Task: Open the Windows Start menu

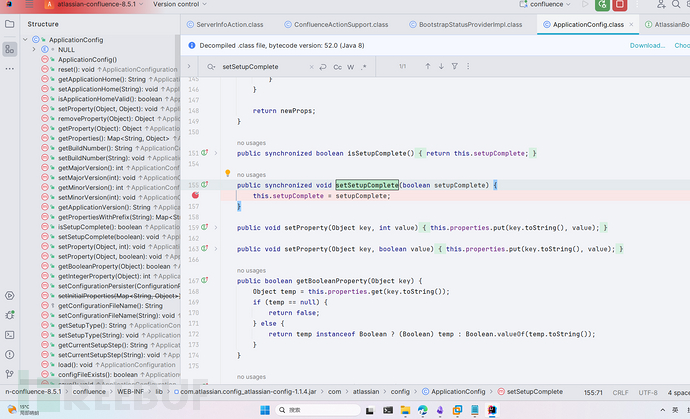Action: pyautogui.click(x=265, y=410)
